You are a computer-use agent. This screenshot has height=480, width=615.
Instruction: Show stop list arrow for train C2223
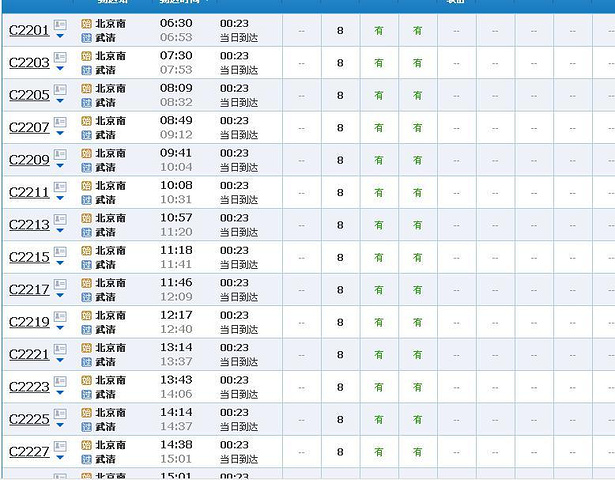click(60, 393)
